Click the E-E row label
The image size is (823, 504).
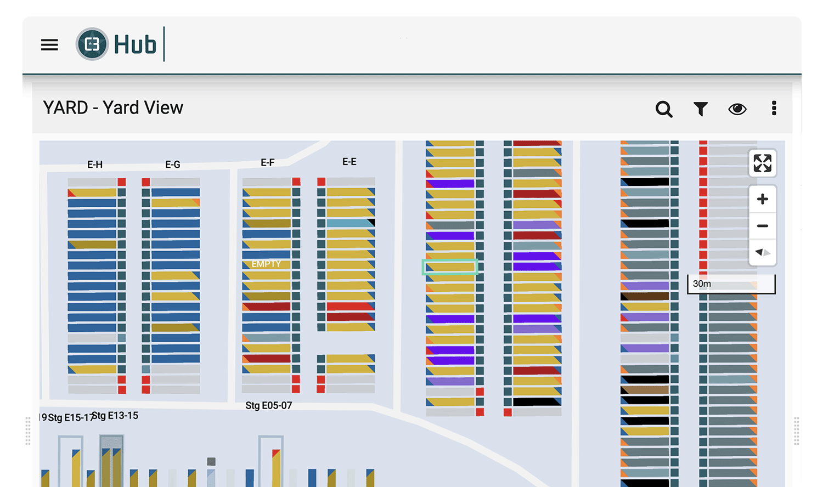click(x=350, y=162)
